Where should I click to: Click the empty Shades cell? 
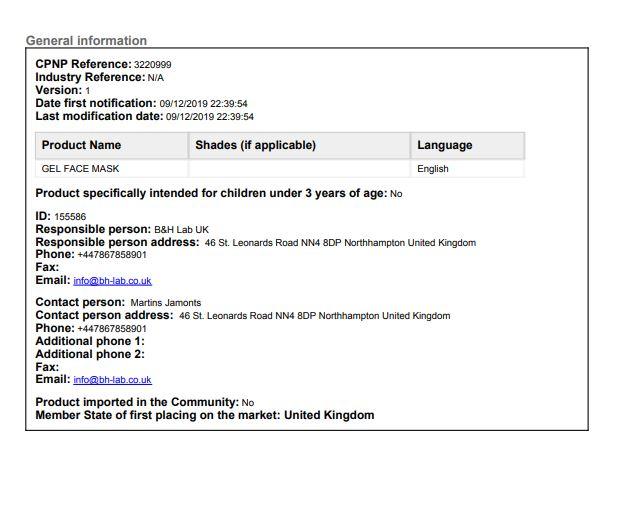pos(299,169)
